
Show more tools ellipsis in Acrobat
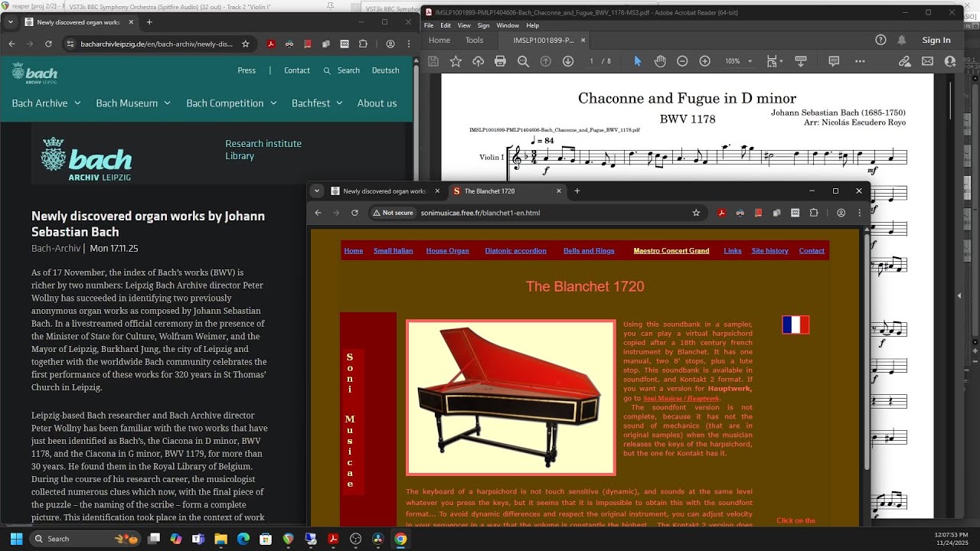click(860, 61)
